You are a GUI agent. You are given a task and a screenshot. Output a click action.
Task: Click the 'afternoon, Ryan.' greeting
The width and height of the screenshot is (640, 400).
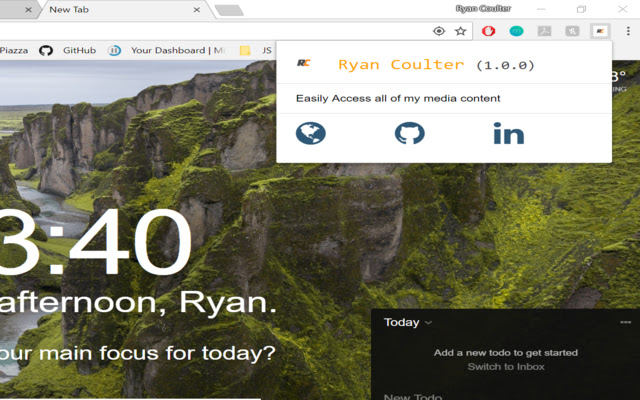(x=138, y=304)
